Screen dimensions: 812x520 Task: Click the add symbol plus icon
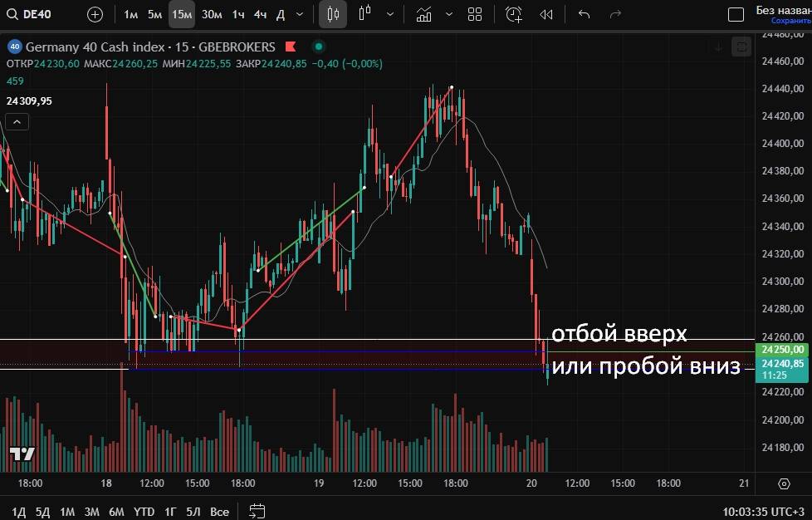pyautogui.click(x=95, y=14)
